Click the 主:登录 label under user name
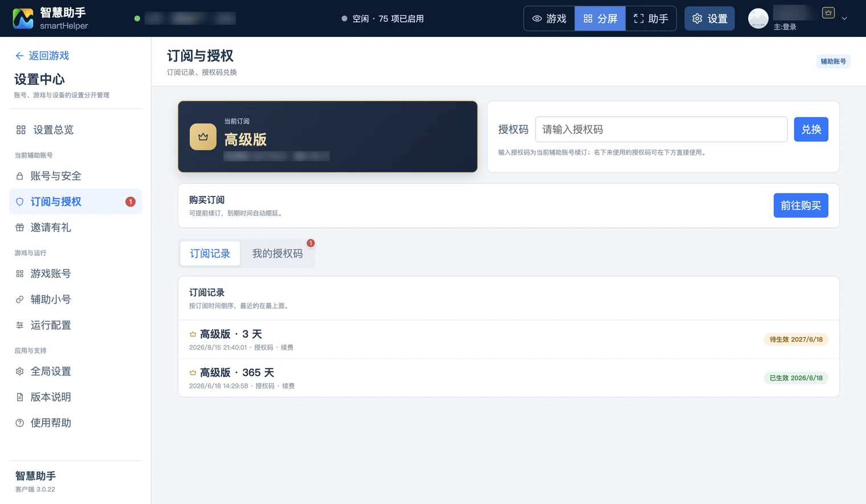The image size is (866, 504). 785,27
